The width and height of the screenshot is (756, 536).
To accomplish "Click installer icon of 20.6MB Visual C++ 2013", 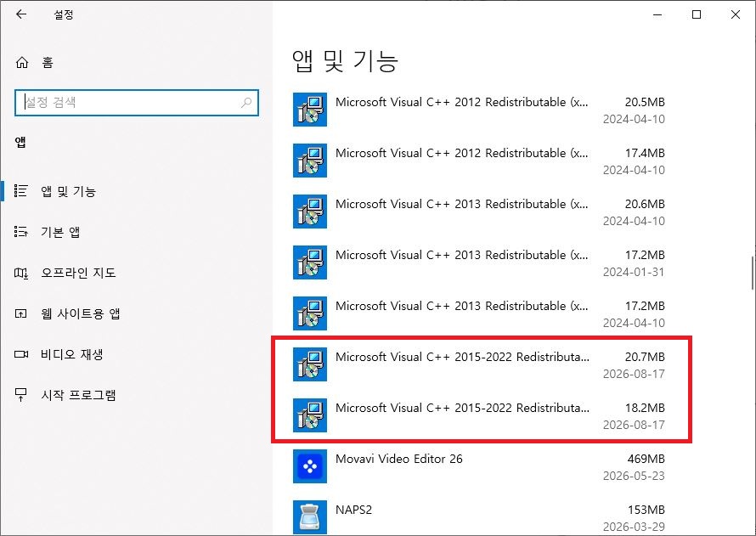I will click(x=310, y=212).
